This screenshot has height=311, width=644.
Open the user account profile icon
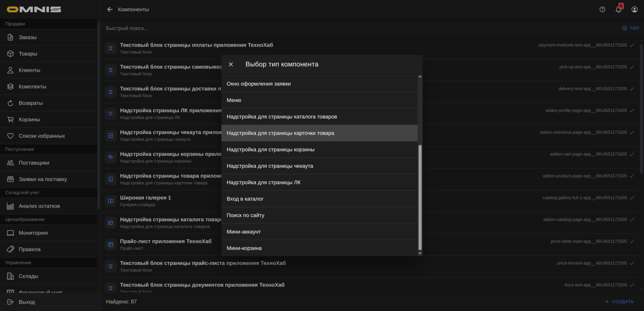point(635,9)
